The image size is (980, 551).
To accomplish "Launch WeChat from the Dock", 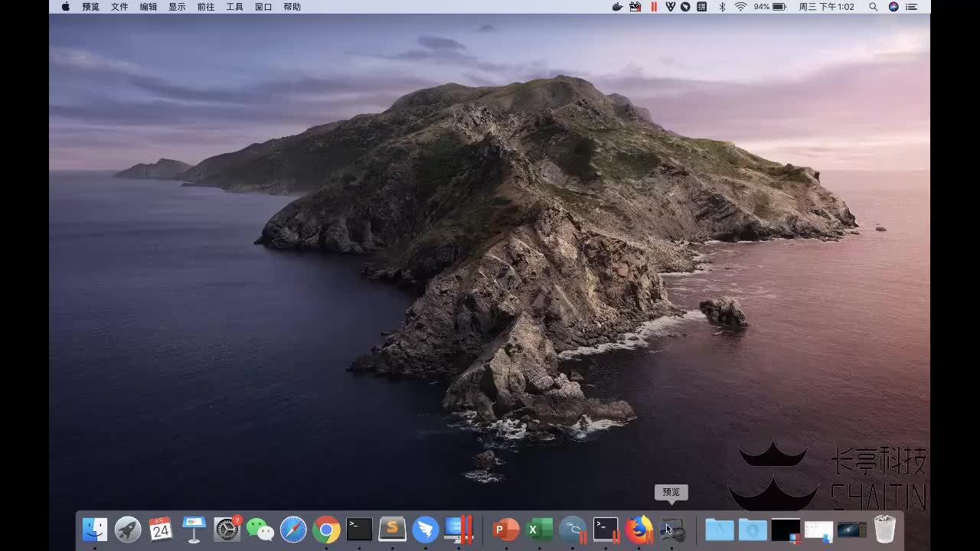I will pyautogui.click(x=260, y=529).
